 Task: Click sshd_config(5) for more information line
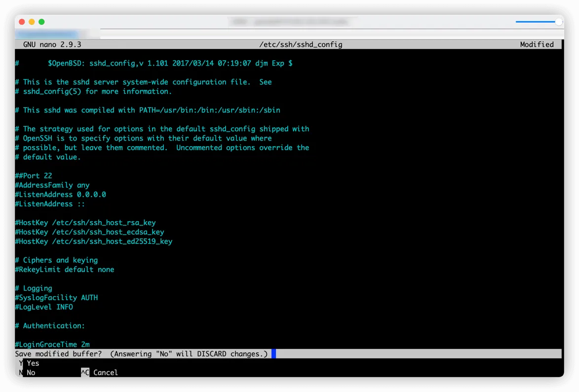(93, 91)
